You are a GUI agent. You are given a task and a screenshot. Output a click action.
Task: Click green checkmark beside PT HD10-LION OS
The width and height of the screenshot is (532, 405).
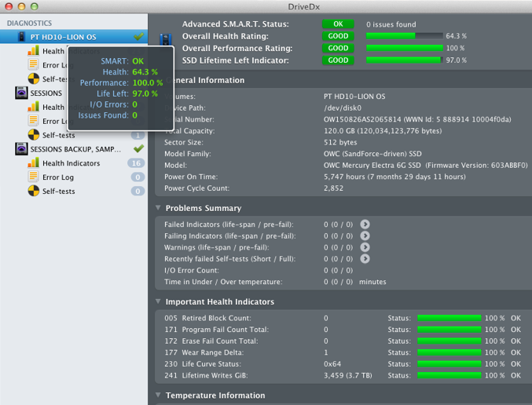click(138, 36)
